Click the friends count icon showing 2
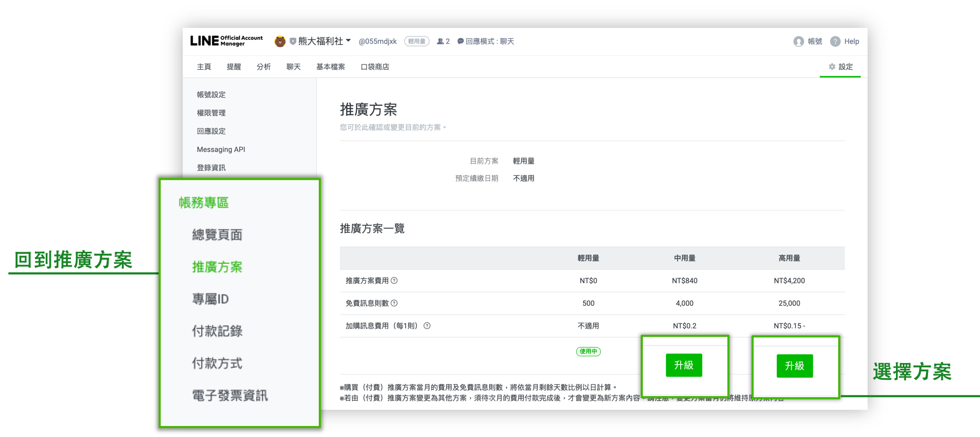The image size is (980, 437). click(x=443, y=41)
